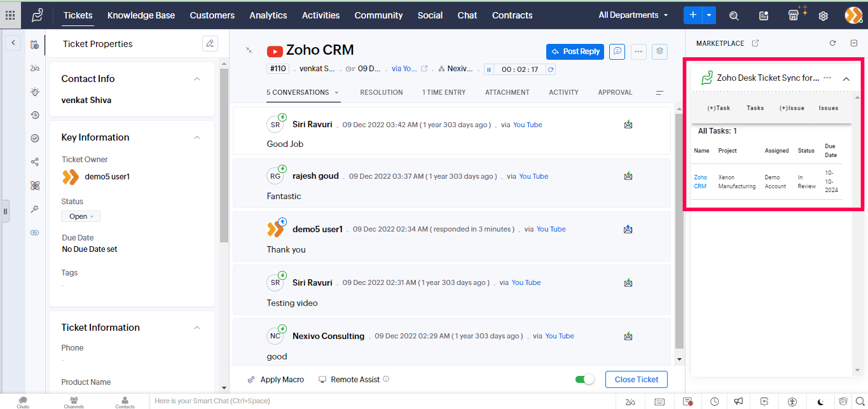Toggle the green switch beside Close Ticket
Viewport: 868px width, 409px height.
[x=584, y=380]
